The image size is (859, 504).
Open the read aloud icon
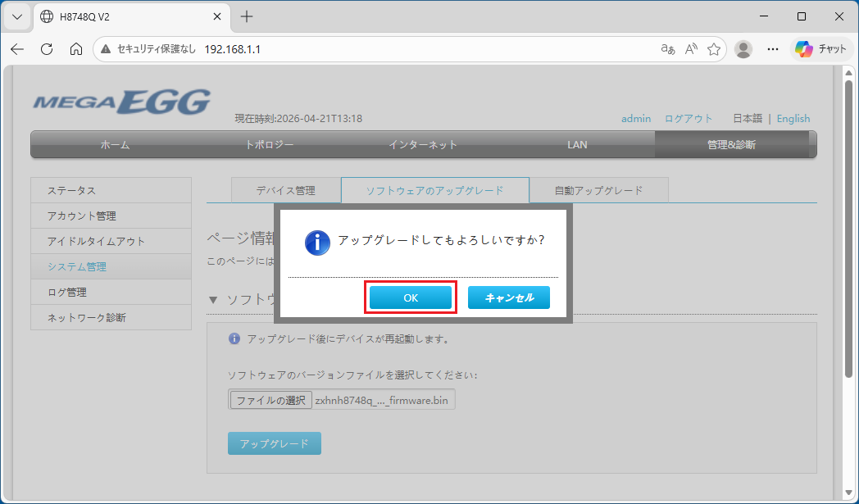click(691, 49)
